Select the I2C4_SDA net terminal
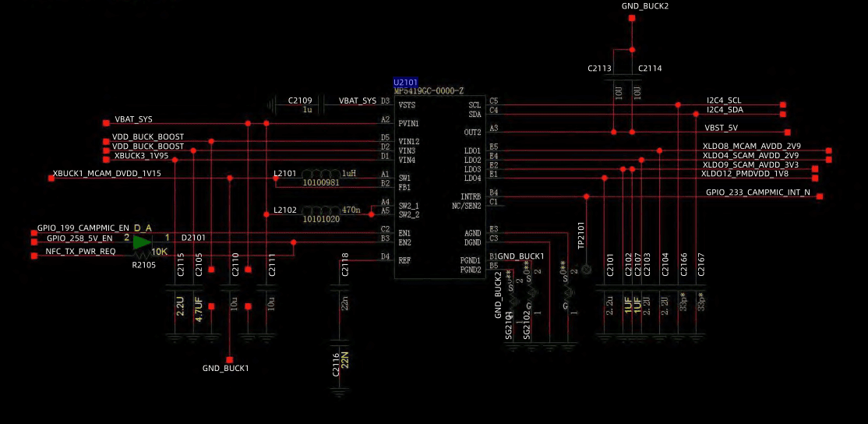868x424 pixels. 783,114
